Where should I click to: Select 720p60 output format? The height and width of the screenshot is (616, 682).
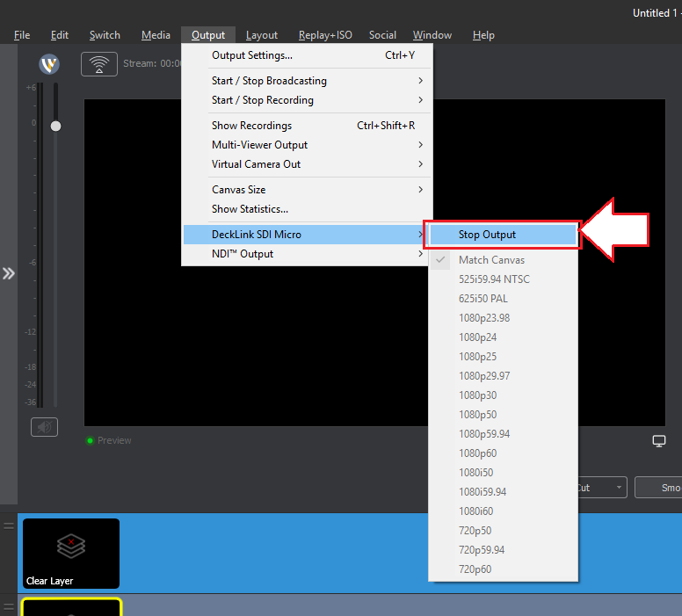tap(503, 569)
